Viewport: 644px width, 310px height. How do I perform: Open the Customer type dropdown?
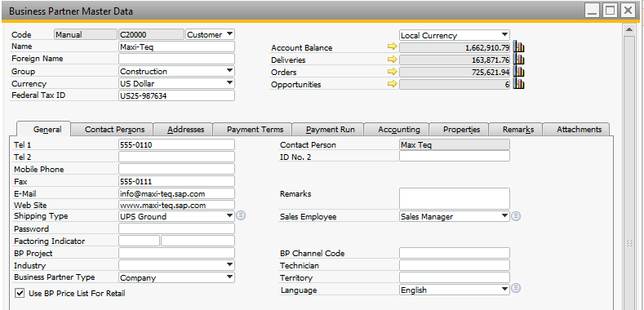(x=210, y=35)
